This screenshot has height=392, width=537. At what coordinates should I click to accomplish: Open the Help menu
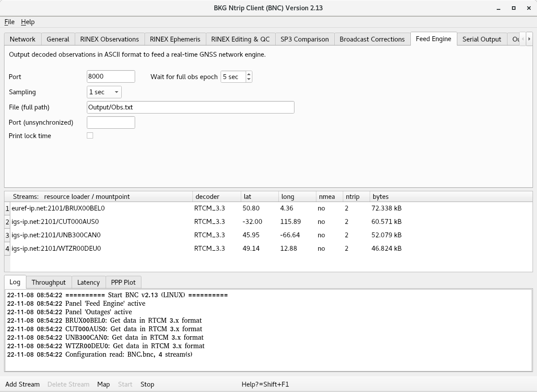pyautogui.click(x=28, y=22)
